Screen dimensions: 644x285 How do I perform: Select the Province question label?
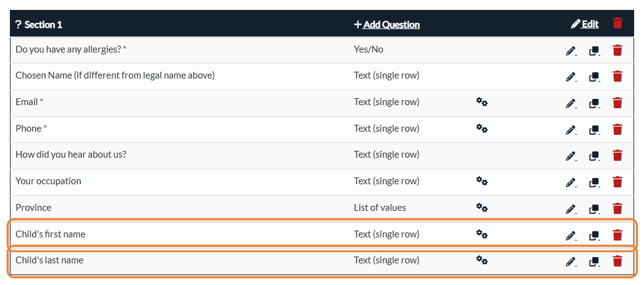[33, 208]
